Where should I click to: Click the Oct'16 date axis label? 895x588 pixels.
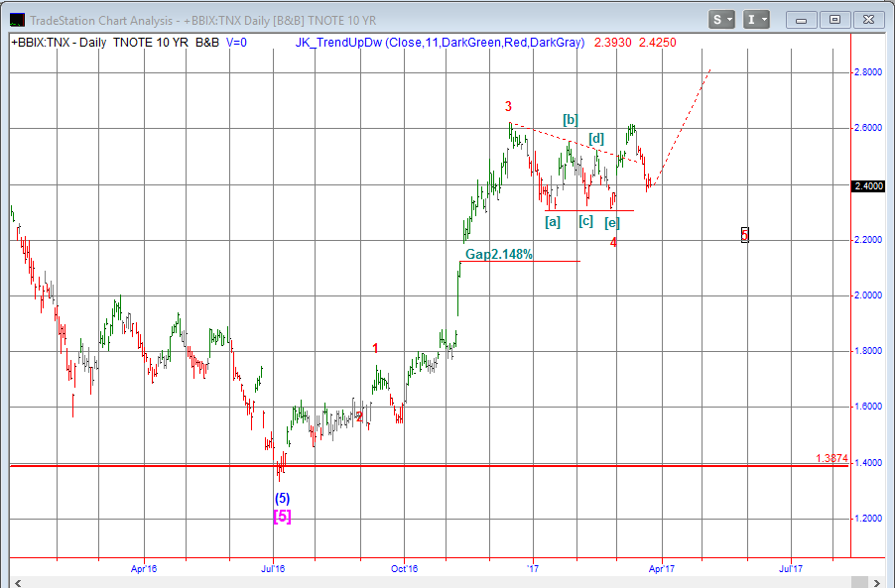click(404, 568)
